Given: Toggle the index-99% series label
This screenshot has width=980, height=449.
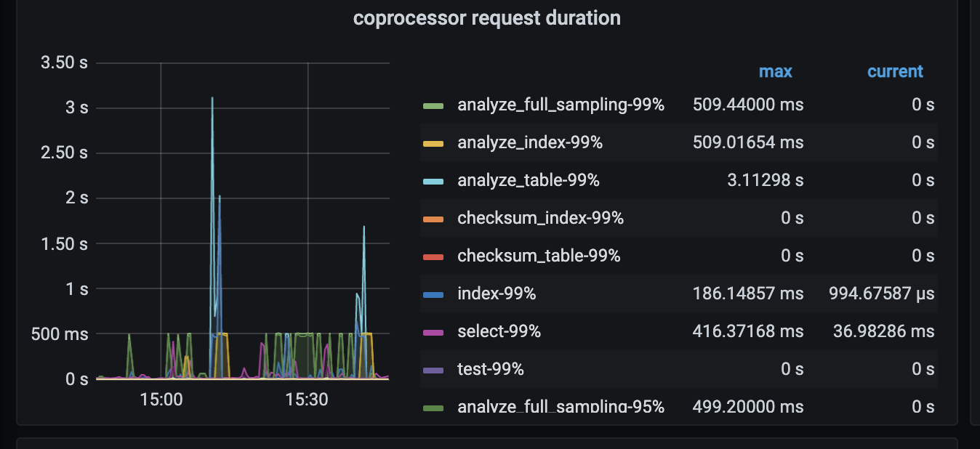Looking at the screenshot, I should (x=496, y=294).
